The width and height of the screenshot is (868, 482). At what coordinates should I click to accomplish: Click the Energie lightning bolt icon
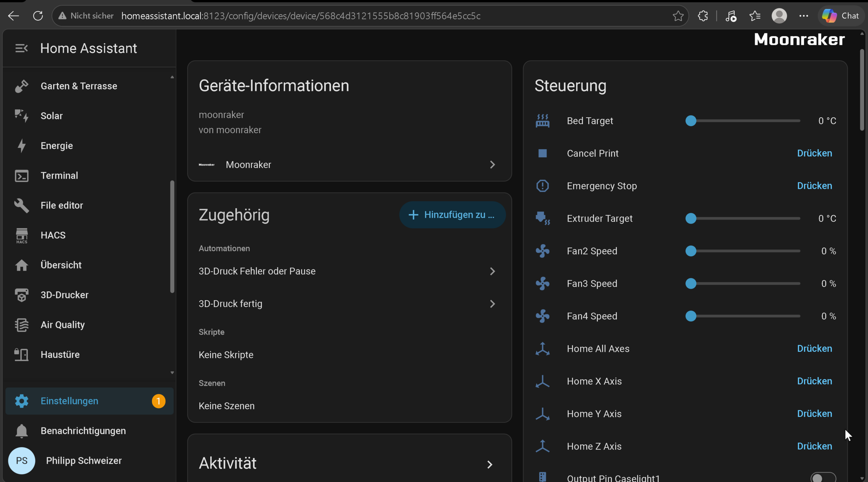tap(21, 146)
